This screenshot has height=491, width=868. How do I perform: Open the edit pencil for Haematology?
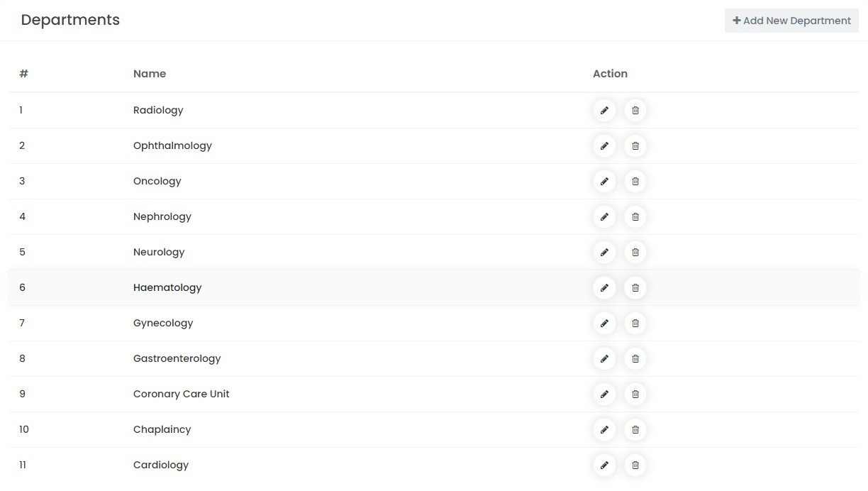pyautogui.click(x=604, y=287)
